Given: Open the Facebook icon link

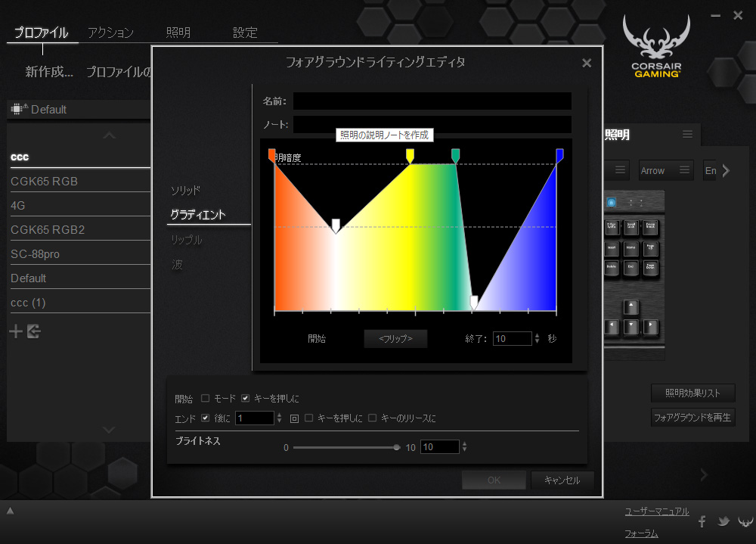Looking at the screenshot, I should [702, 521].
